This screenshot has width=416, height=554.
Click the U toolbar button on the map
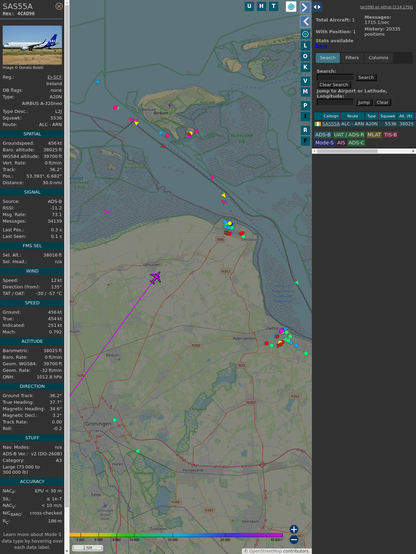pos(249,6)
